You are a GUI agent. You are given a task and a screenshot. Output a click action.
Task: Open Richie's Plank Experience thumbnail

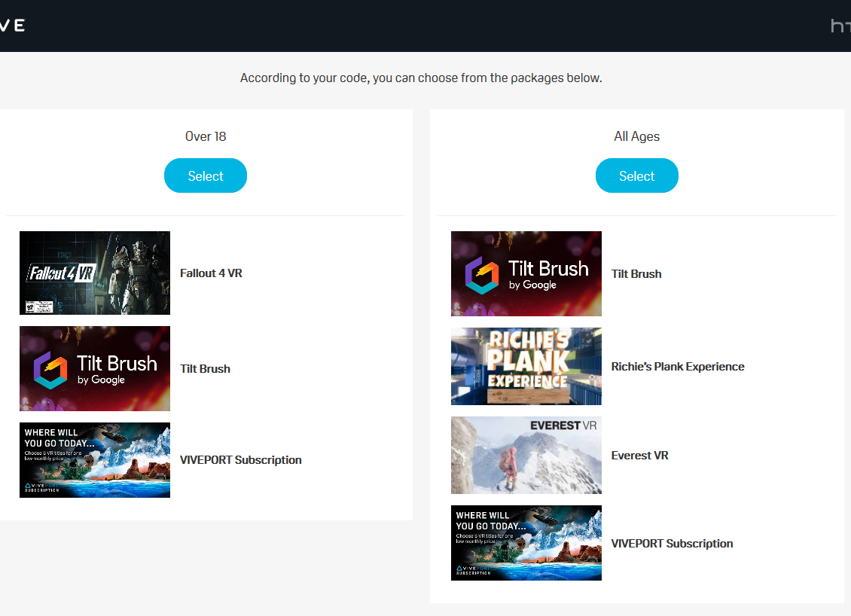(526, 366)
